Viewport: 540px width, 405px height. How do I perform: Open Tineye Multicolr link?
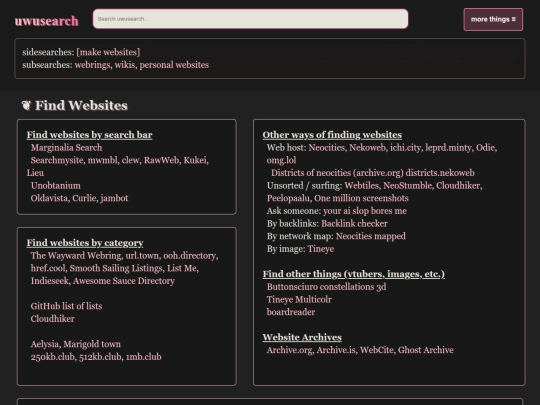[x=299, y=300]
